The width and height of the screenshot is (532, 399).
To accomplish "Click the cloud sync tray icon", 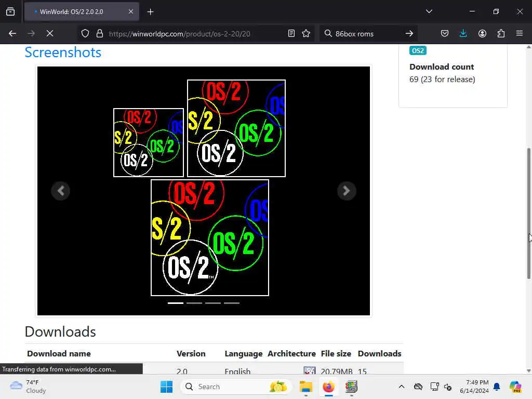I will coord(418,387).
